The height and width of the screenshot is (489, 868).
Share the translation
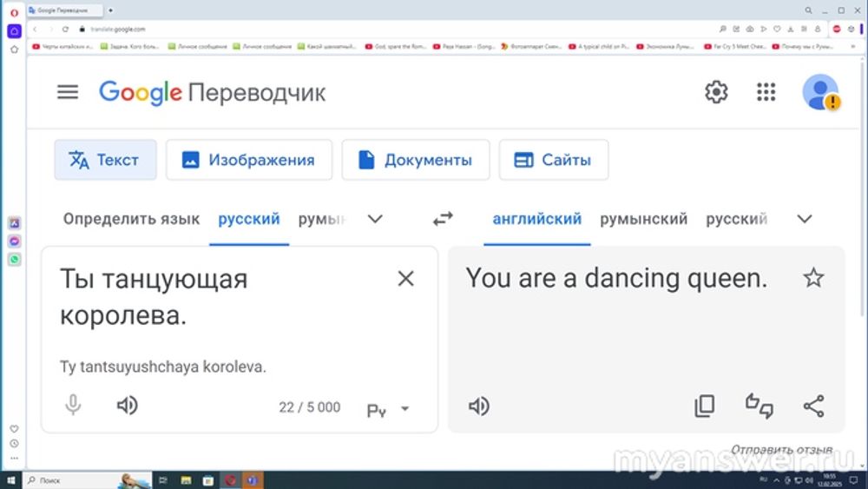(814, 406)
